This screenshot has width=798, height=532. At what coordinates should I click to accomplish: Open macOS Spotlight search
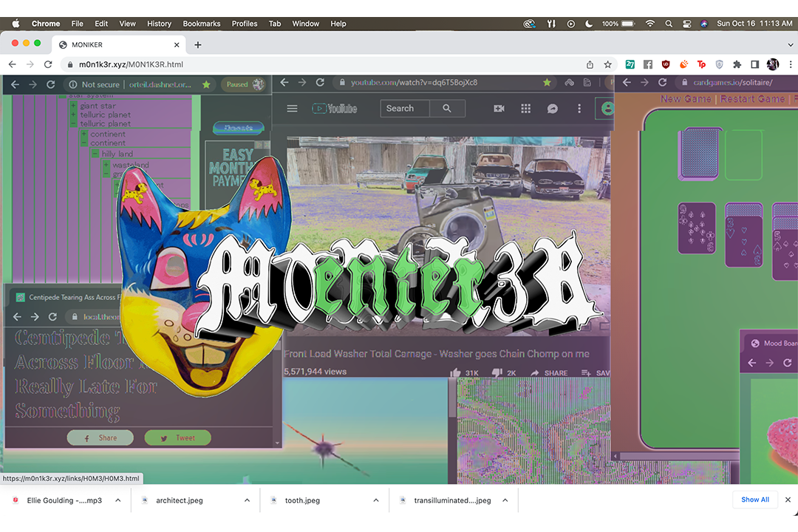tap(668, 24)
